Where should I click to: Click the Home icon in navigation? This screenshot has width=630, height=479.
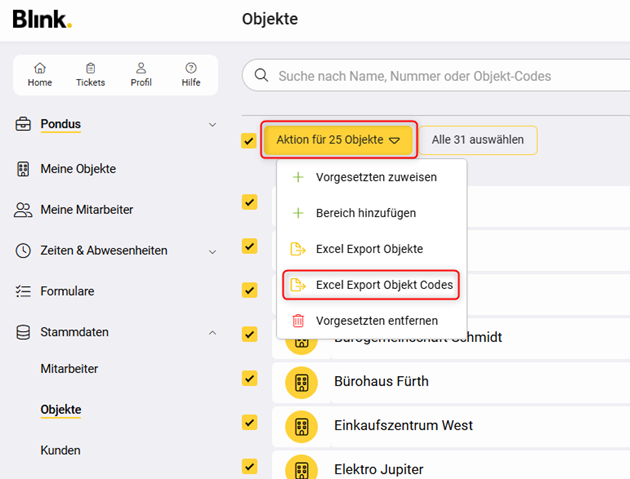(x=40, y=68)
